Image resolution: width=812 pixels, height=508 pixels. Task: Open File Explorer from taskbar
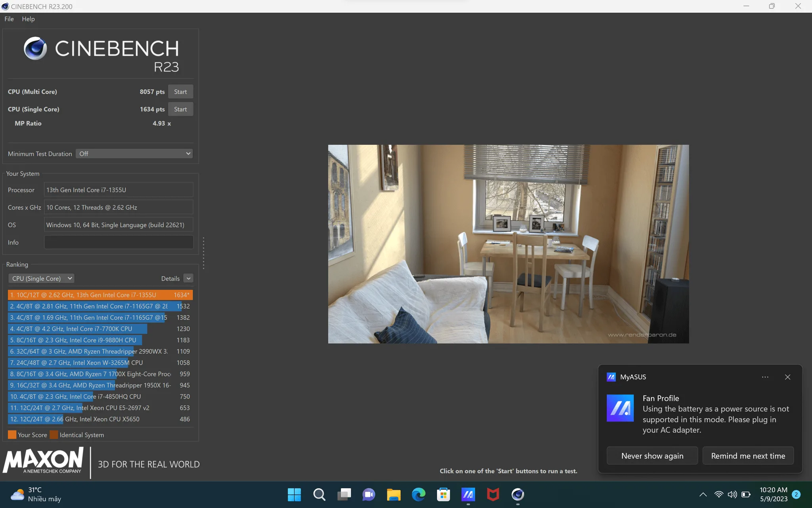pyautogui.click(x=393, y=495)
